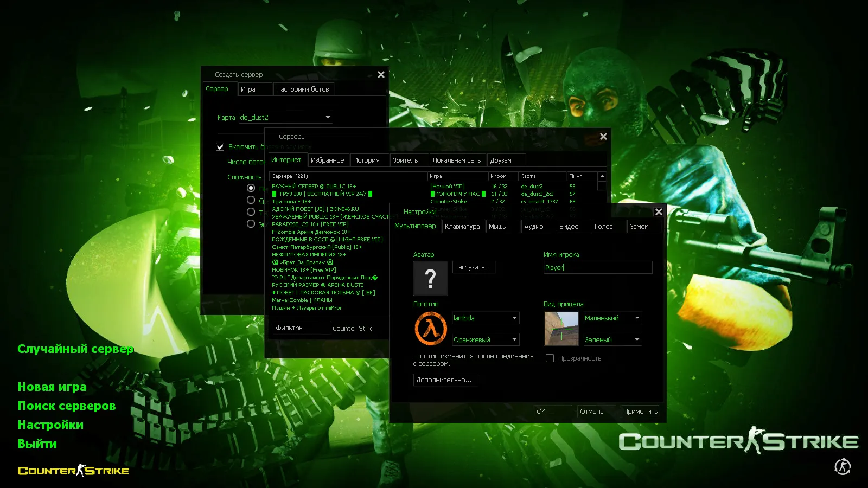Switch to the Аудио settings tab
This screenshot has width=868, height=488.
[535, 226]
